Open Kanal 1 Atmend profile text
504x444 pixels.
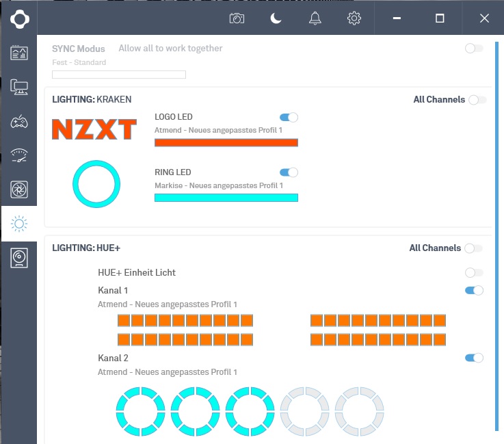point(168,304)
